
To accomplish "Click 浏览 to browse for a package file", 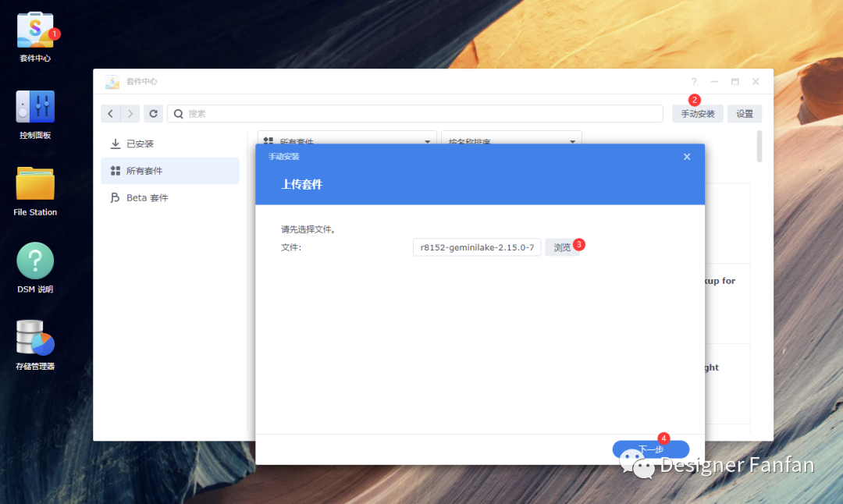I will tap(561, 247).
